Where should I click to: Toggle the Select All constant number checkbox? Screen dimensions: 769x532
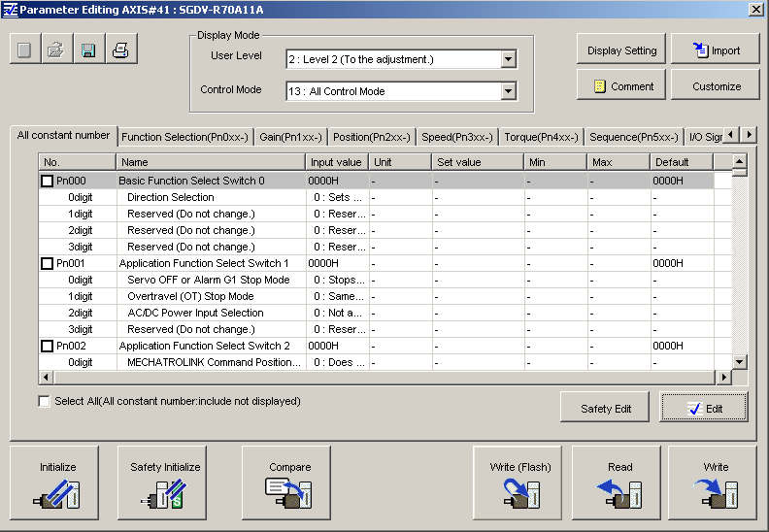pyautogui.click(x=44, y=401)
